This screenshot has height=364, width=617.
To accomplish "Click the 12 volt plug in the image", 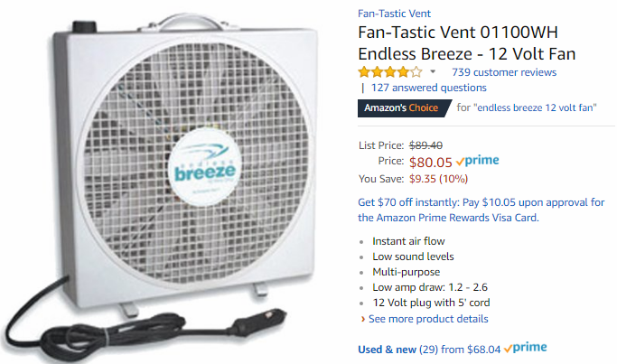I will (259, 321).
